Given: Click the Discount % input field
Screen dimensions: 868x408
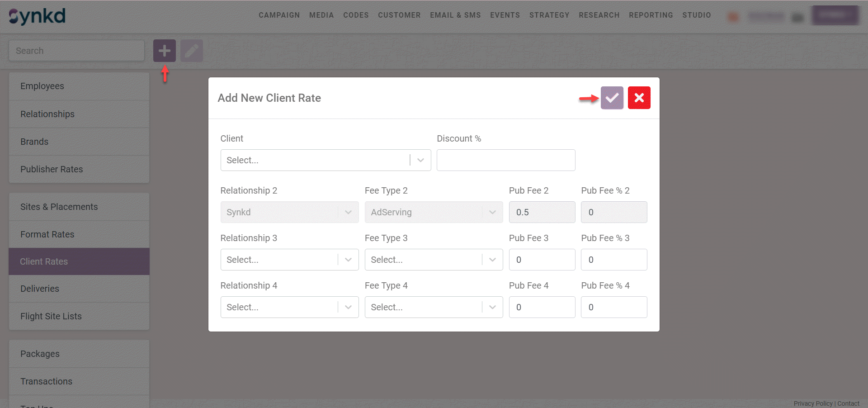Looking at the screenshot, I should 505,160.
